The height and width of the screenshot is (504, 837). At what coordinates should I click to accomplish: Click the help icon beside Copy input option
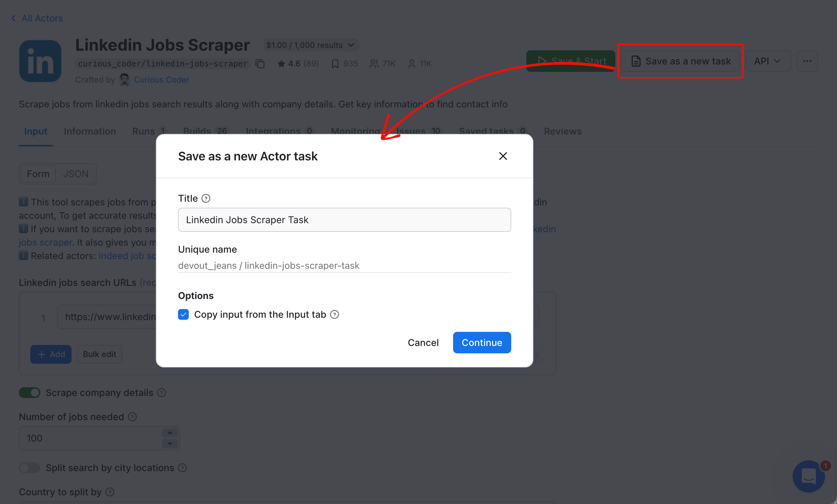(335, 315)
